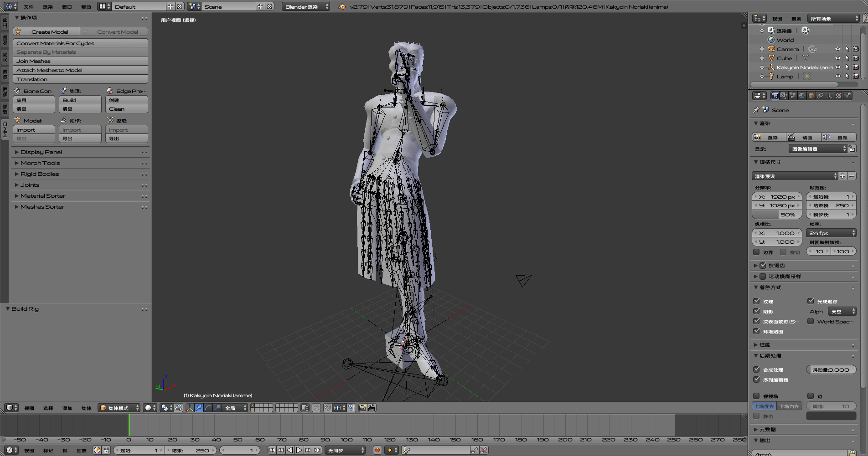This screenshot has width=868, height=456.
Task: Enable the 运动模糊采样 checkbox
Action: pyautogui.click(x=763, y=276)
